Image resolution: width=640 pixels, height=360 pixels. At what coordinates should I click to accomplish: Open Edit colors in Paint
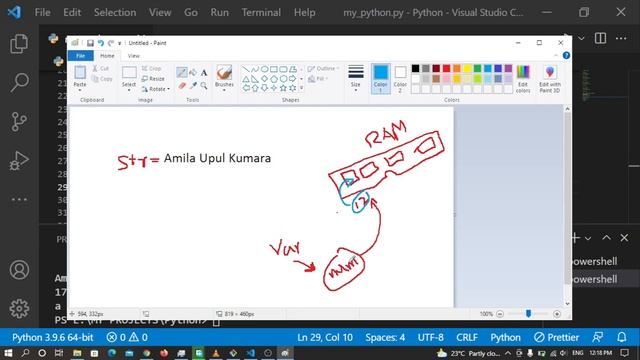pyautogui.click(x=523, y=79)
